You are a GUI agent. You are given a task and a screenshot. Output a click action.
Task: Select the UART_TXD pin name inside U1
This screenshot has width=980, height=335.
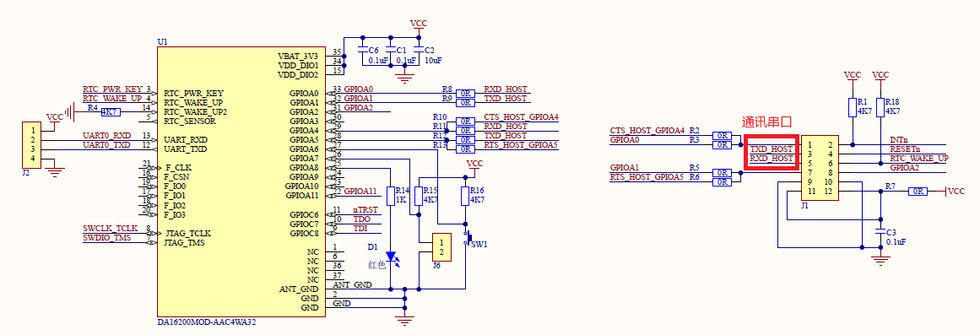[186, 149]
